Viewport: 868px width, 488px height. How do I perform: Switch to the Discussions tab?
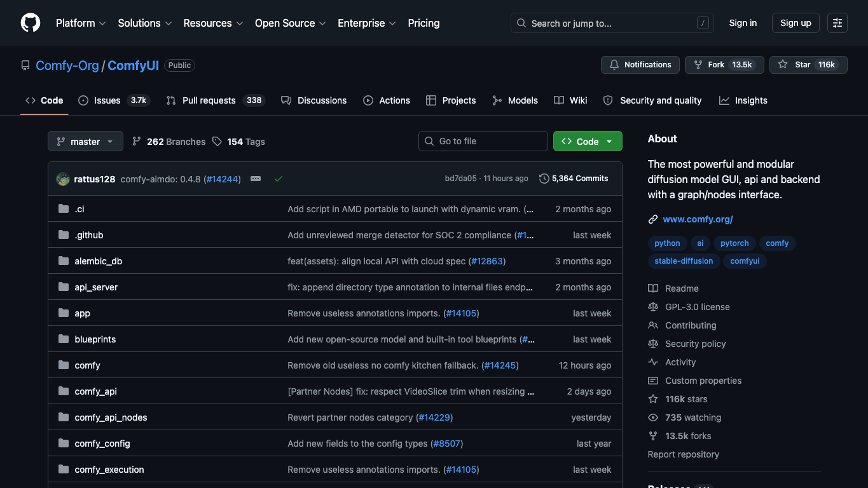(x=314, y=100)
